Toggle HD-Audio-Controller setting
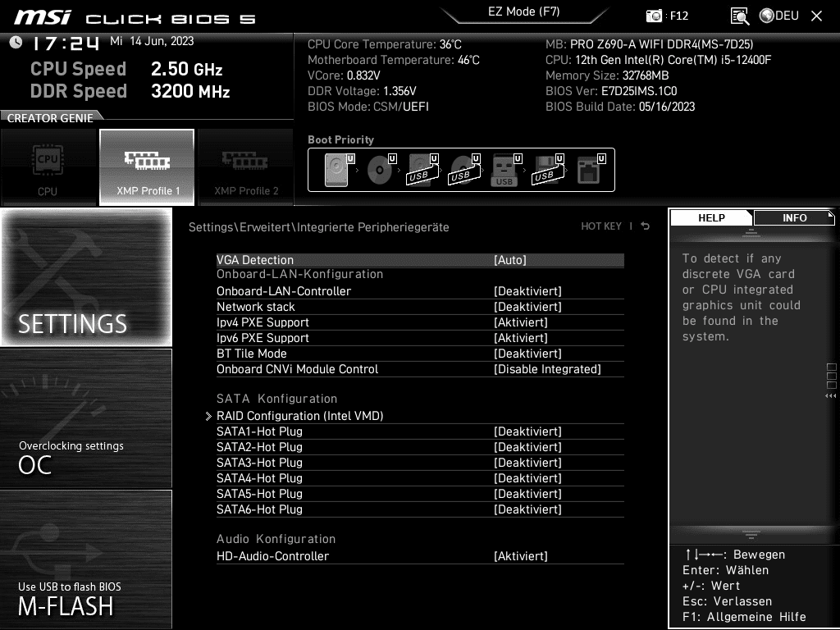 [420, 555]
